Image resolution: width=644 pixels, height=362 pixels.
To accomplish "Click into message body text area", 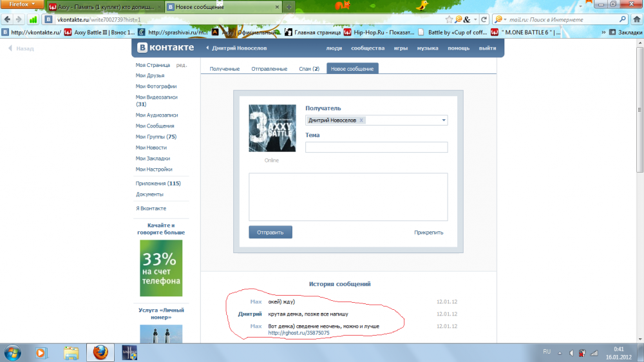I will [x=348, y=197].
